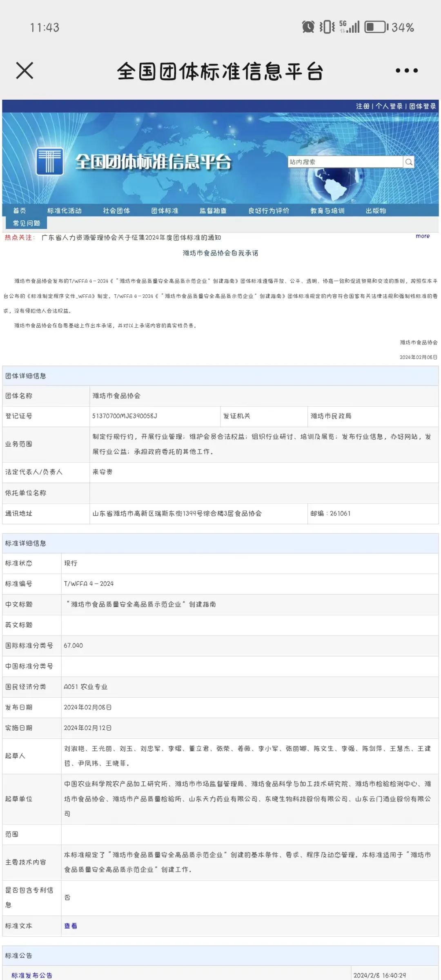Click 查看 to view standard text
The width and height of the screenshot is (441, 980).
[x=71, y=926]
